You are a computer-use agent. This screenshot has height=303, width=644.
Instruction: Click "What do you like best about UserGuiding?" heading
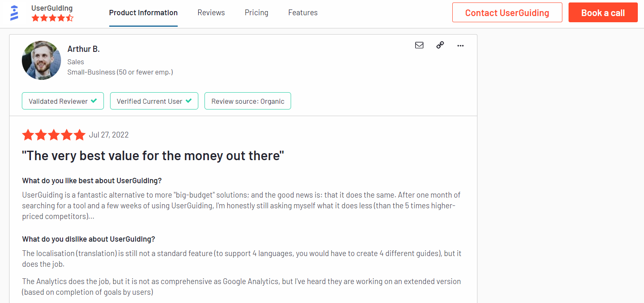92,181
